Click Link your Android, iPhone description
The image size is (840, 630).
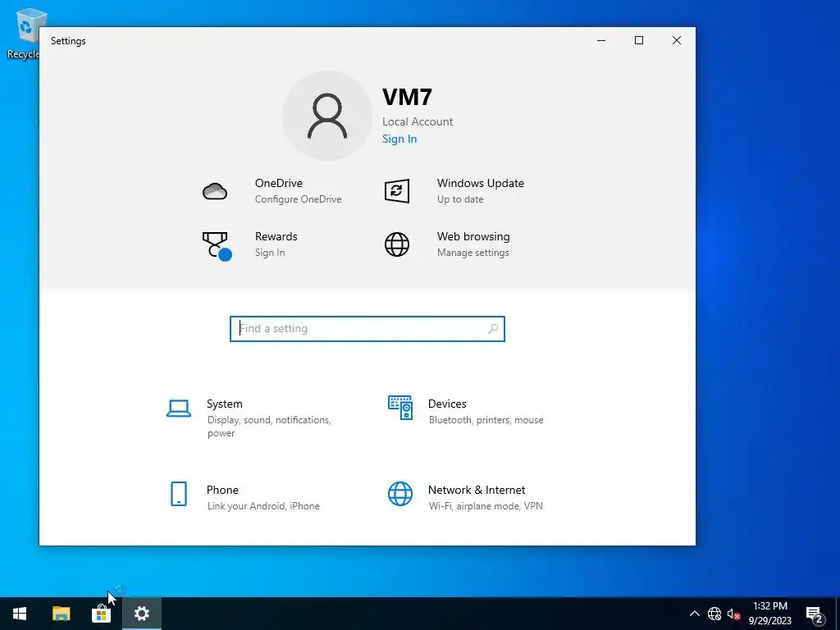(x=263, y=505)
